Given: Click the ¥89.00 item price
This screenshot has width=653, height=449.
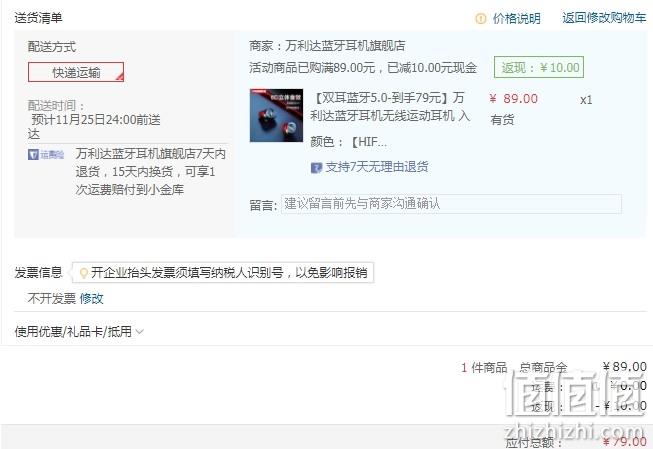Looking at the screenshot, I should click(513, 99).
